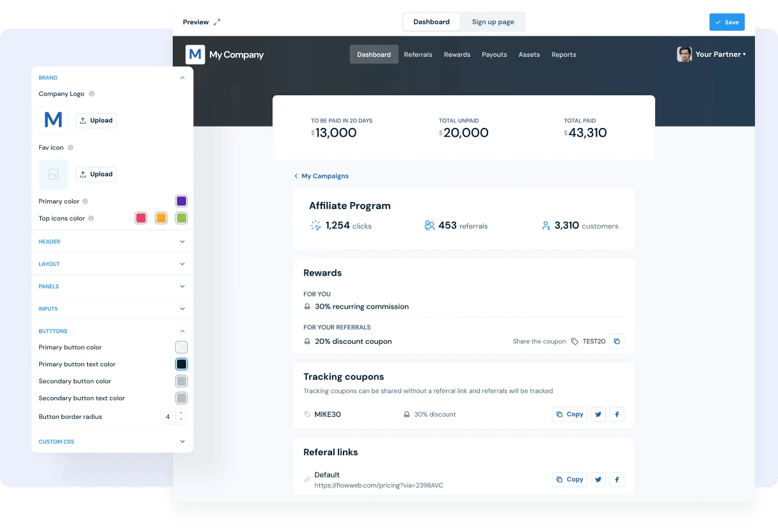Open the orange Top icons color swatch
The image size is (778, 532).
pyautogui.click(x=161, y=218)
